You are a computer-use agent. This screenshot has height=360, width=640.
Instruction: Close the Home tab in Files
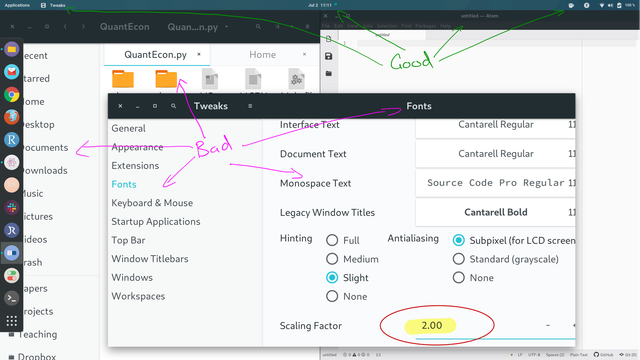(x=304, y=54)
